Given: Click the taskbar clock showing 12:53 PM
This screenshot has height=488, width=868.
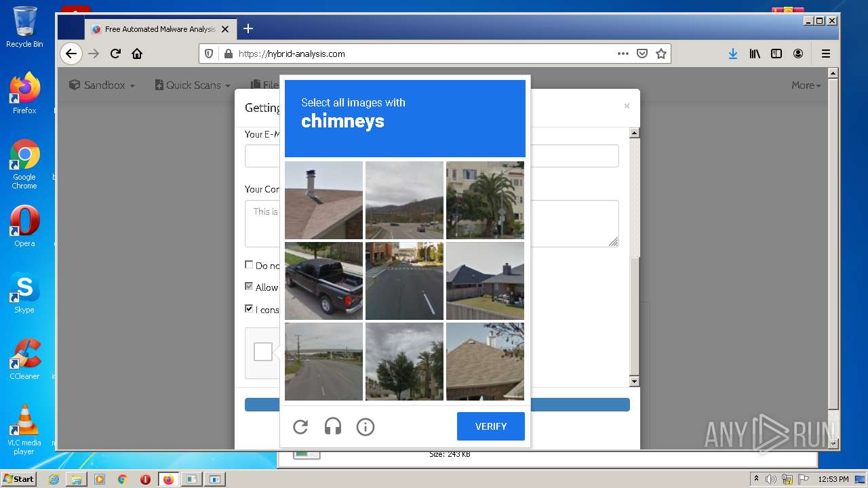Looking at the screenshot, I should pyautogui.click(x=833, y=479).
